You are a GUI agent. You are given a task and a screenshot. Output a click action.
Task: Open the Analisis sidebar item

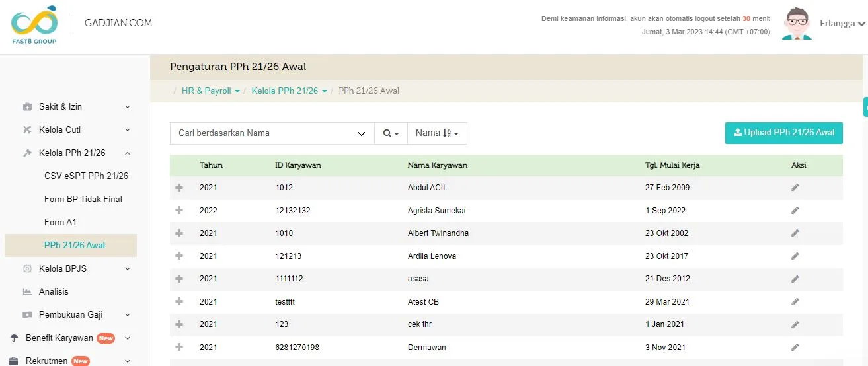pos(54,291)
